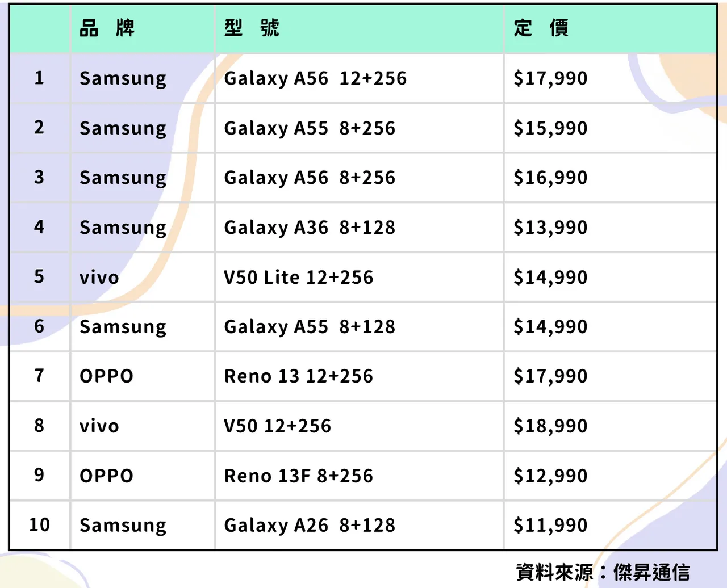The width and height of the screenshot is (727, 588).
Task: Click the $15,990 price cell
Action: [x=550, y=128]
